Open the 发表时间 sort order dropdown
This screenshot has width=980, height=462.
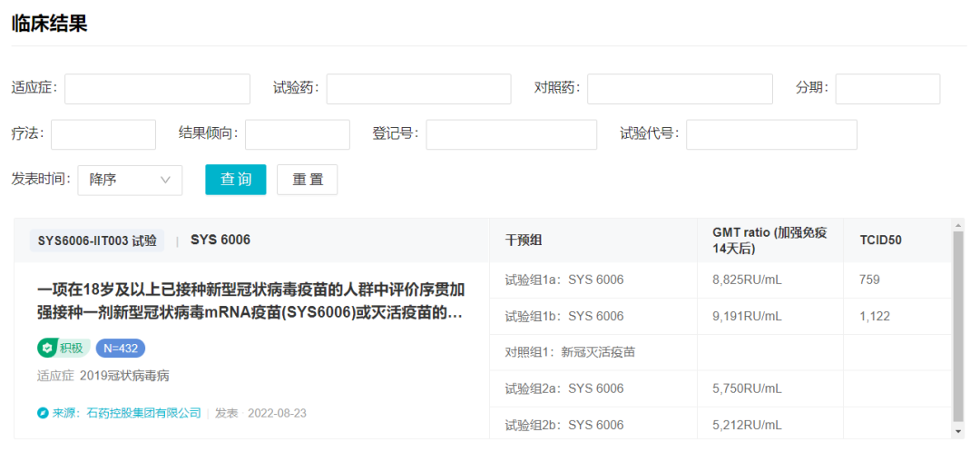click(x=130, y=180)
